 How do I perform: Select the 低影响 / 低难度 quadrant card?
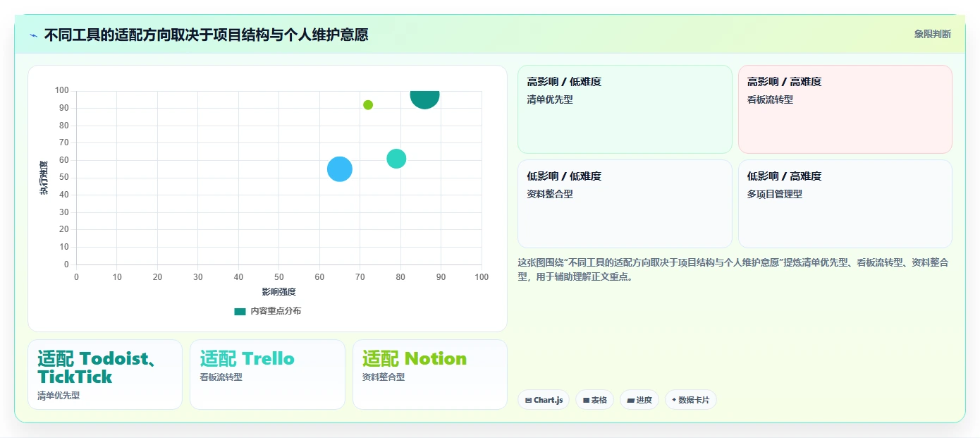point(625,204)
